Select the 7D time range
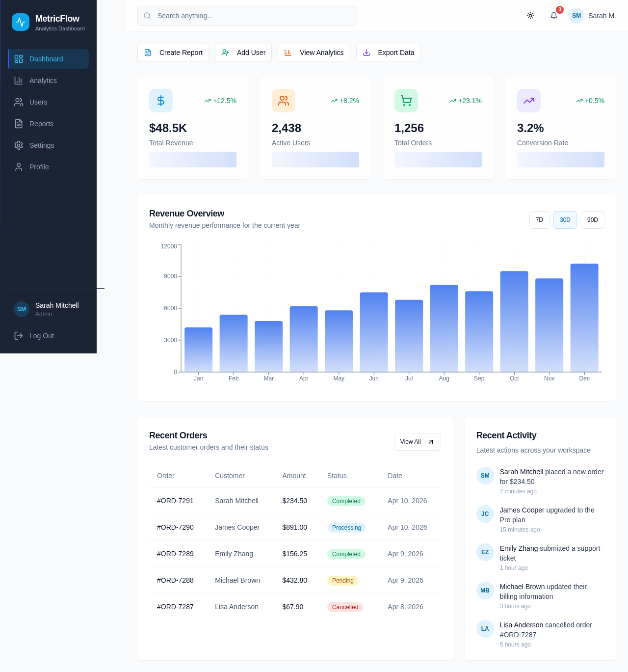Screen dimensions: 628x672 539,220
